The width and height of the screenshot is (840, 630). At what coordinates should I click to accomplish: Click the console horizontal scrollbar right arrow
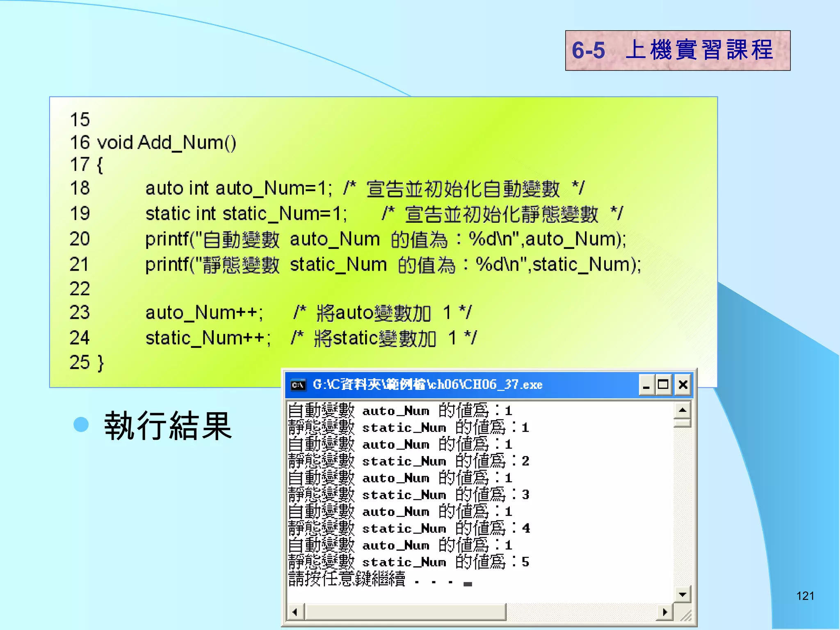click(665, 612)
